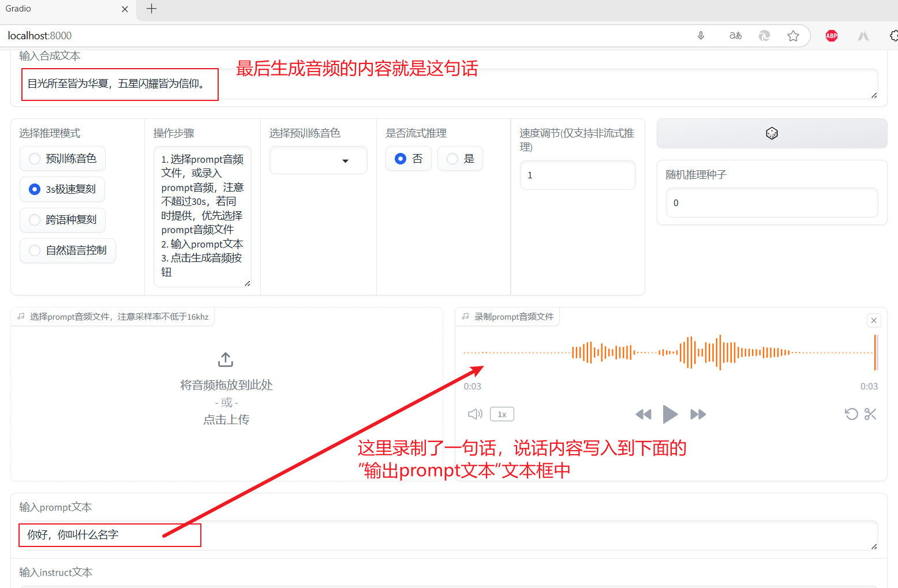This screenshot has height=588, width=898.
Task: Select the 自然语言控制 inference mode
Action: point(68,250)
